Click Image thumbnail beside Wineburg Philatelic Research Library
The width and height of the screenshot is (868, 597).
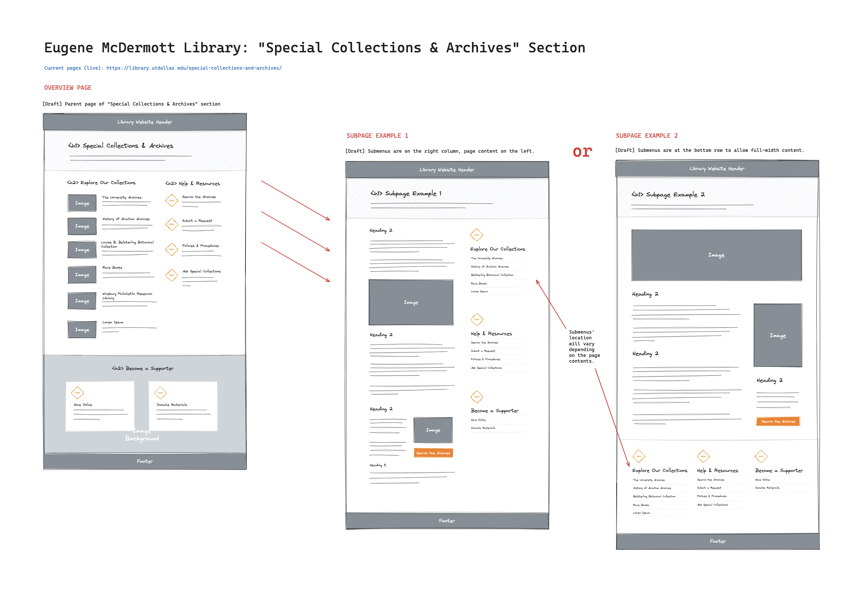click(x=82, y=301)
